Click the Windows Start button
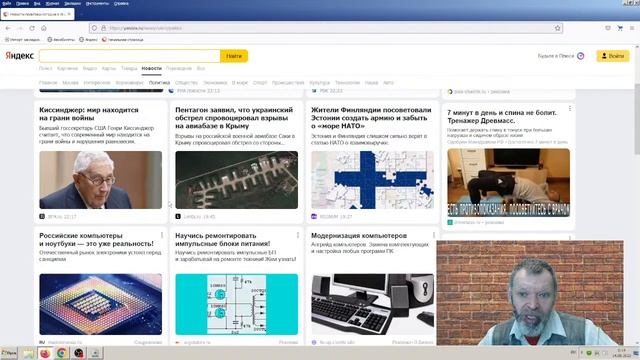 9,353
